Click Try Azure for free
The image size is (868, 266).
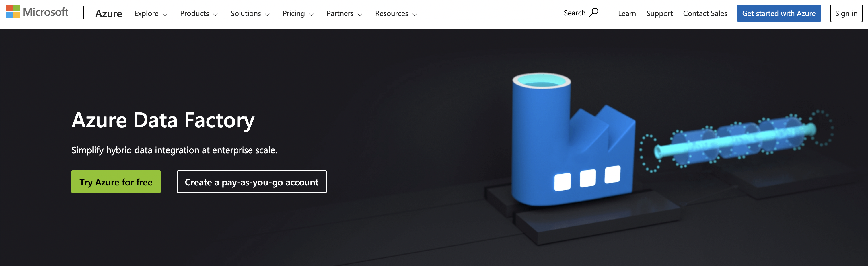coord(116,182)
